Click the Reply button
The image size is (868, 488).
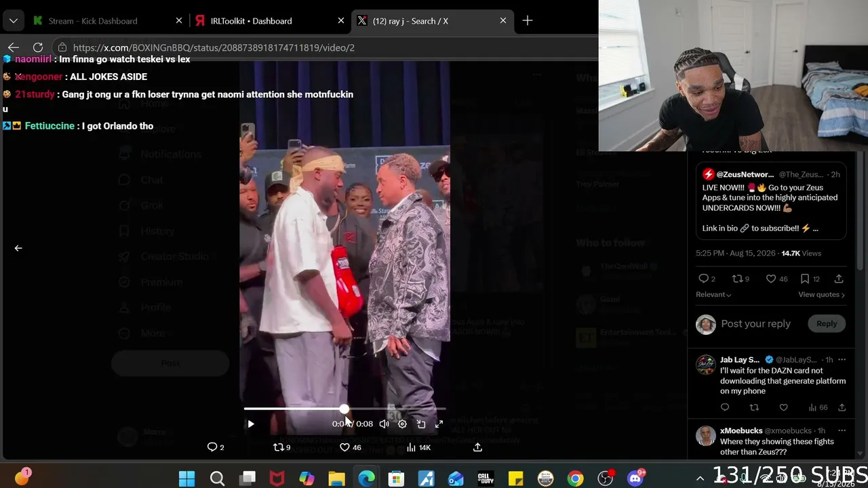tap(827, 324)
